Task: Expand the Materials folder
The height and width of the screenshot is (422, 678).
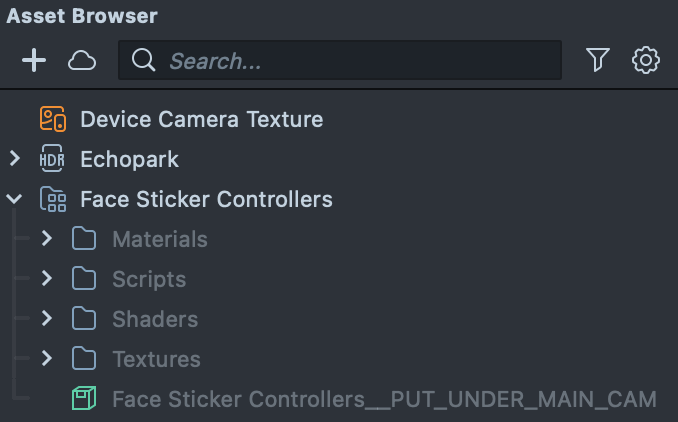Action: tap(47, 239)
